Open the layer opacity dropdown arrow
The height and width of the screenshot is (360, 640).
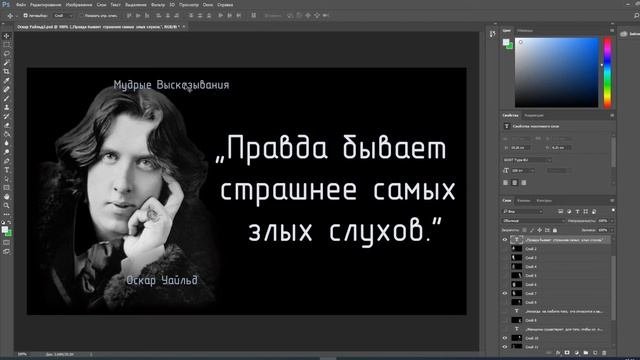pyautogui.click(x=612, y=221)
